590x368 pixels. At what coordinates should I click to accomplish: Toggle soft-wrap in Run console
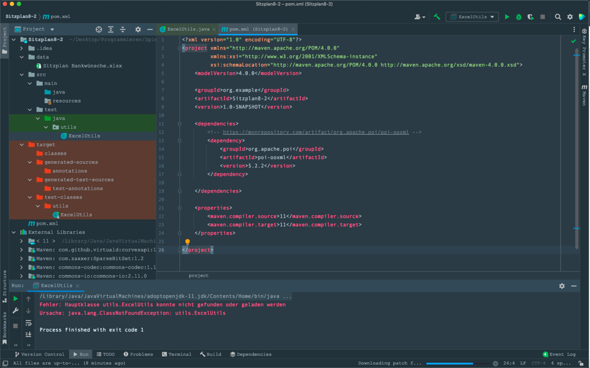pos(28,323)
